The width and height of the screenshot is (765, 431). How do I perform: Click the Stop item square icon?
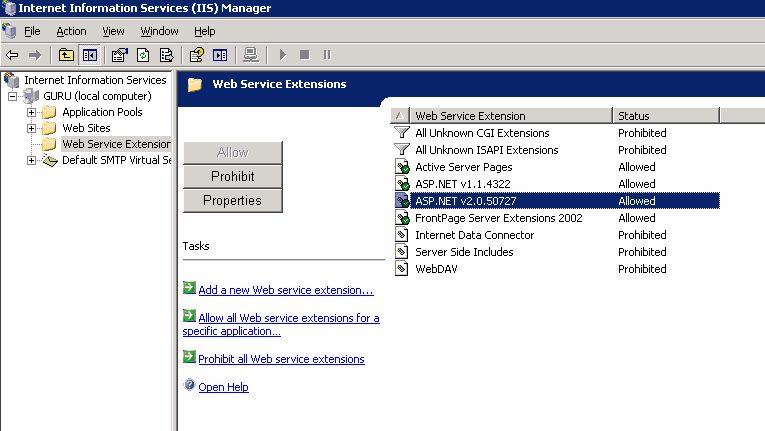(x=304, y=55)
